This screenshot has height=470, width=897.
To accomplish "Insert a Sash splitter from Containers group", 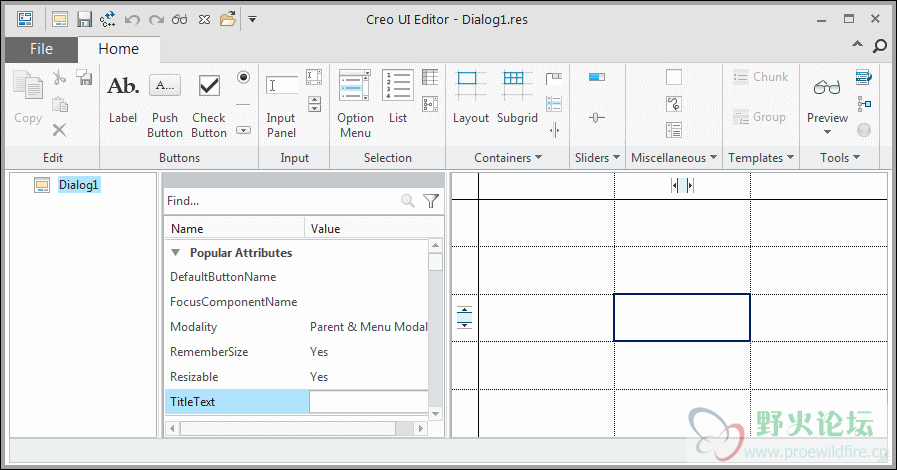I will (554, 130).
